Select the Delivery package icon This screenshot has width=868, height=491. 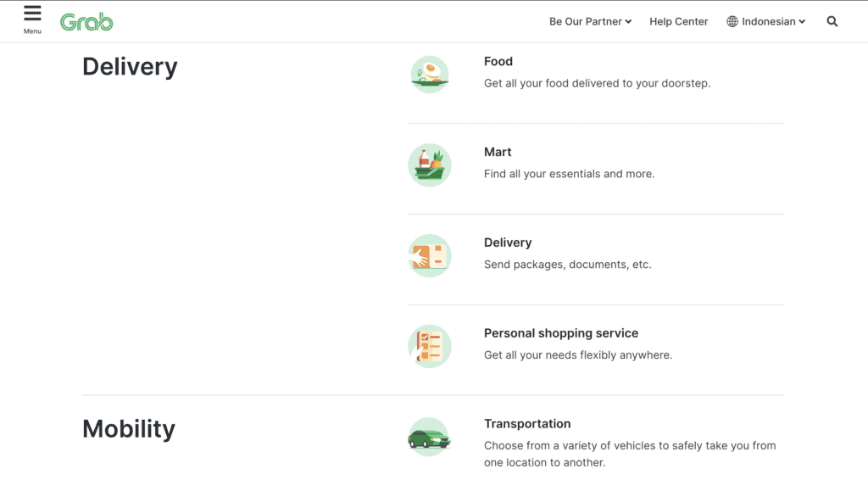pos(430,256)
